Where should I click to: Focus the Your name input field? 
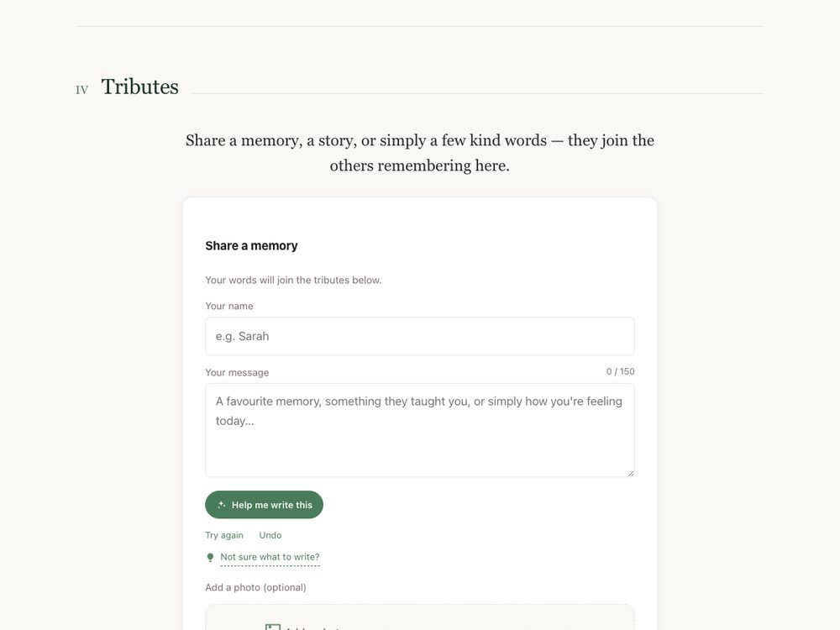420,337
